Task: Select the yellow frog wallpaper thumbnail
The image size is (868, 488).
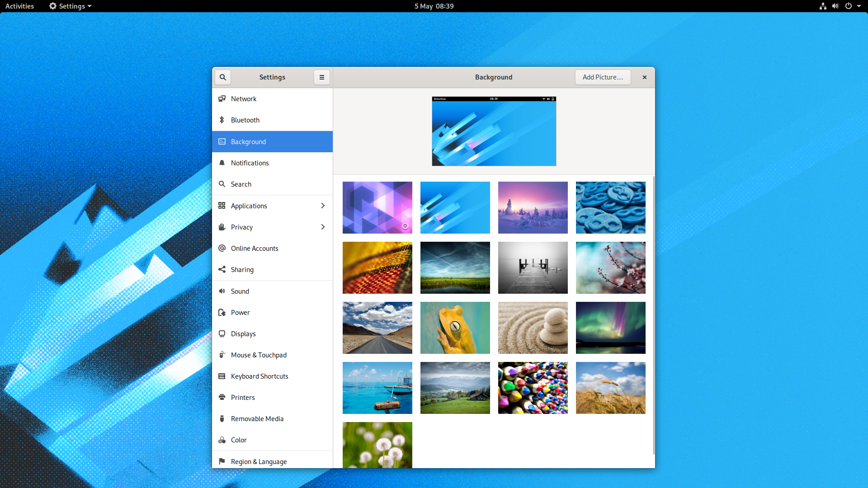Action: tap(455, 328)
